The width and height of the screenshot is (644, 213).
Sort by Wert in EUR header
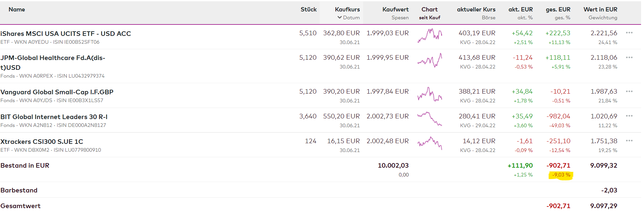tap(600, 9)
